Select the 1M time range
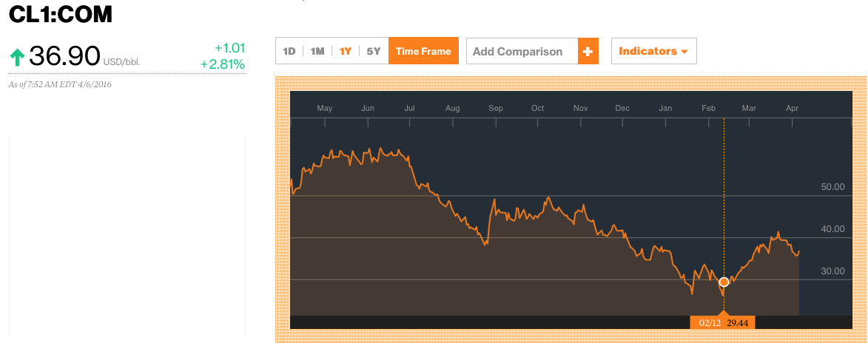 click(x=317, y=52)
